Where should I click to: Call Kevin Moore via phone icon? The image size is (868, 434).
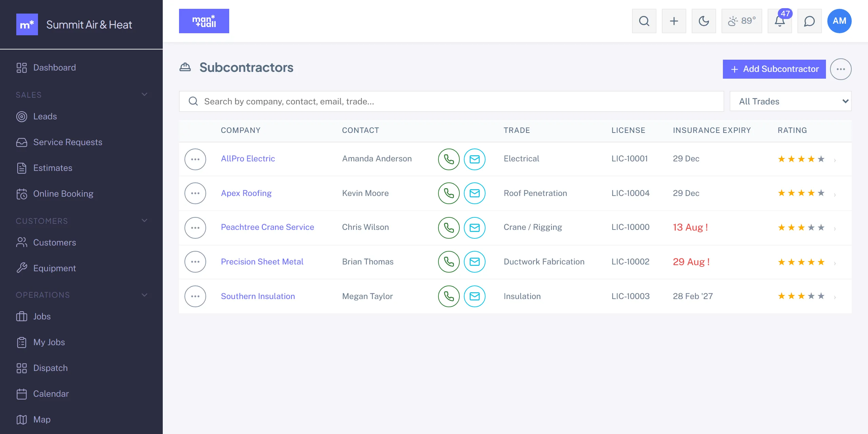[449, 193]
